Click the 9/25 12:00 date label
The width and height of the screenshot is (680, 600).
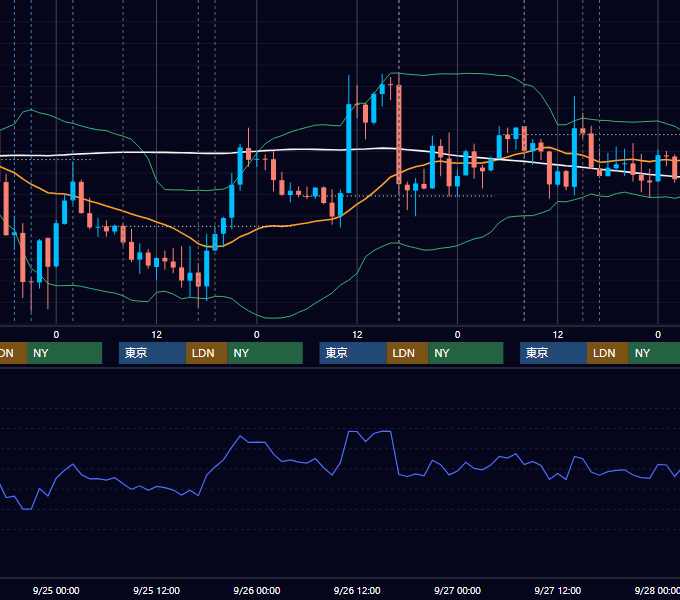pos(156,590)
